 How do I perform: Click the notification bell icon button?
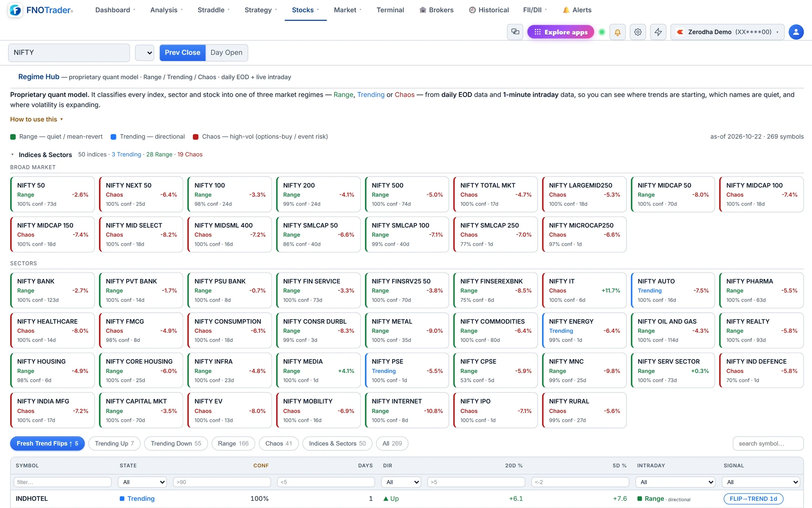(x=617, y=32)
